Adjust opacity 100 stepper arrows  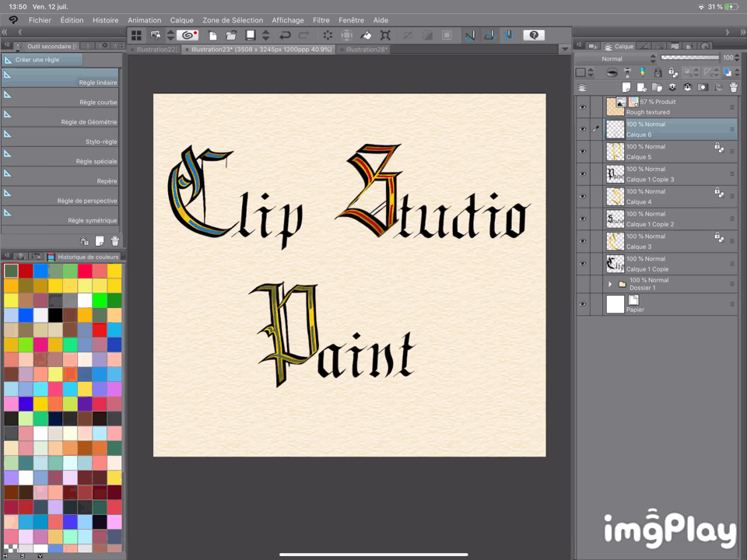(738, 58)
